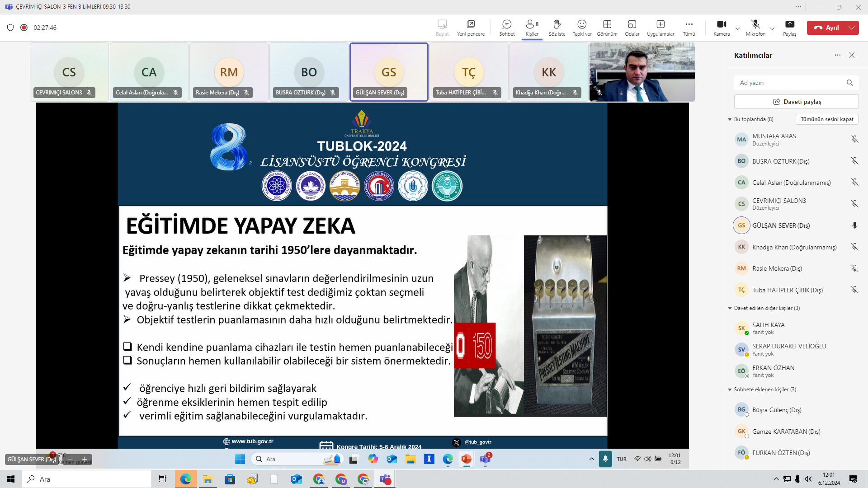
Task: Toggle the Kamera on or off
Action: [x=722, y=28]
